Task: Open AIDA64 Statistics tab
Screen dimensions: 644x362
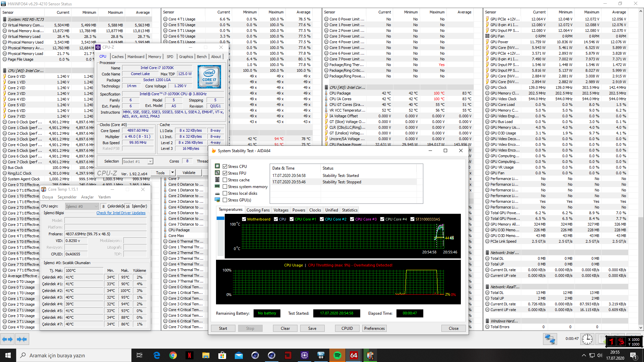Action: 350,210
